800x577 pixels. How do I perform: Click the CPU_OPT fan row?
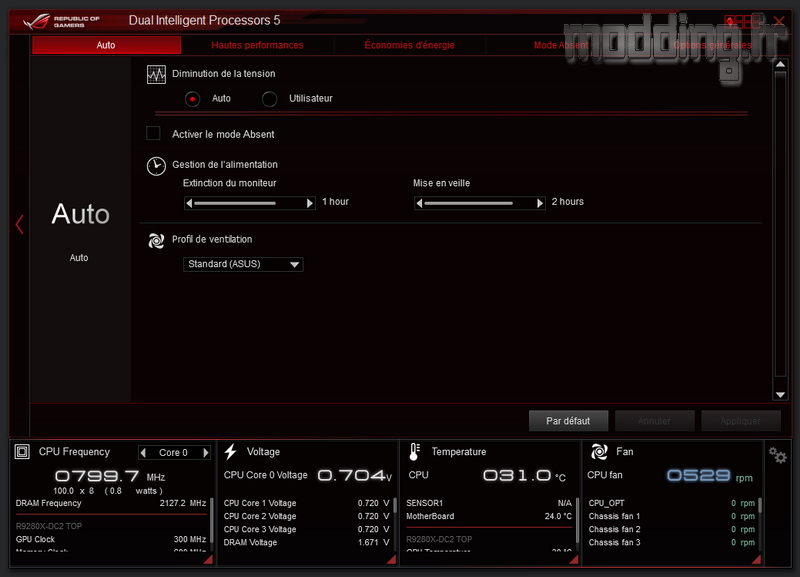671,503
